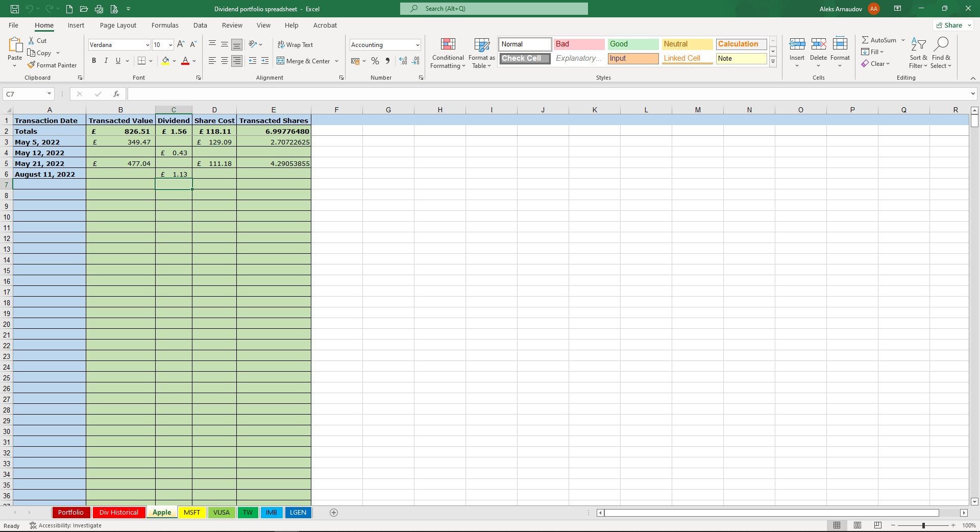Apply AutoSum to the selection
This screenshot has height=532, width=980.
click(x=879, y=40)
